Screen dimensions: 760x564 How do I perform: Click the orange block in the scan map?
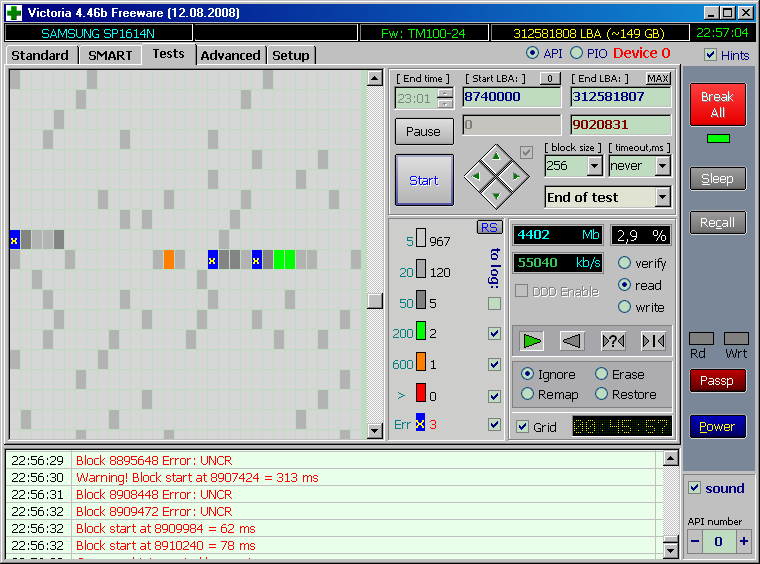169,259
